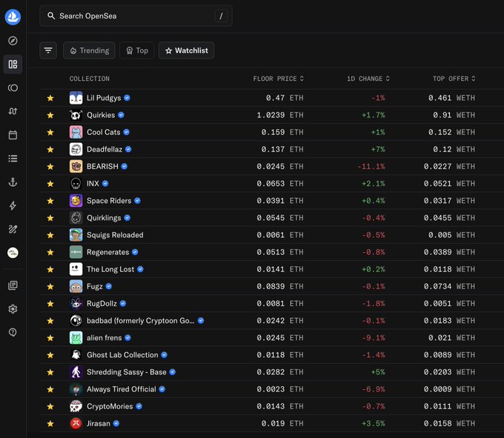Click the RugDollz collection avatar
504x438 pixels.
tap(76, 303)
